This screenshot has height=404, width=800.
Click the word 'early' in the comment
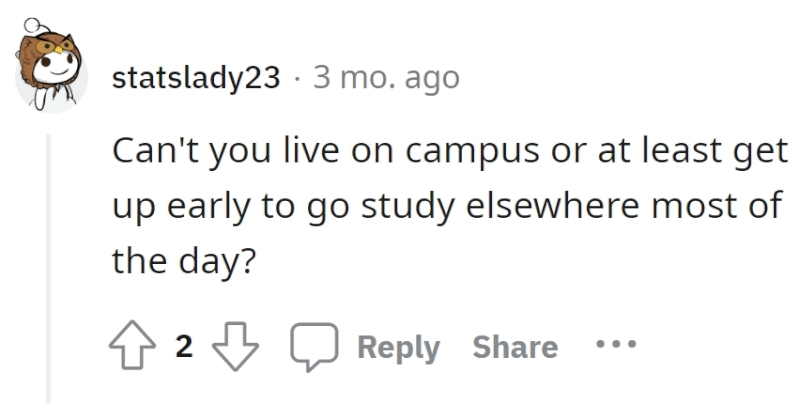pyautogui.click(x=209, y=207)
